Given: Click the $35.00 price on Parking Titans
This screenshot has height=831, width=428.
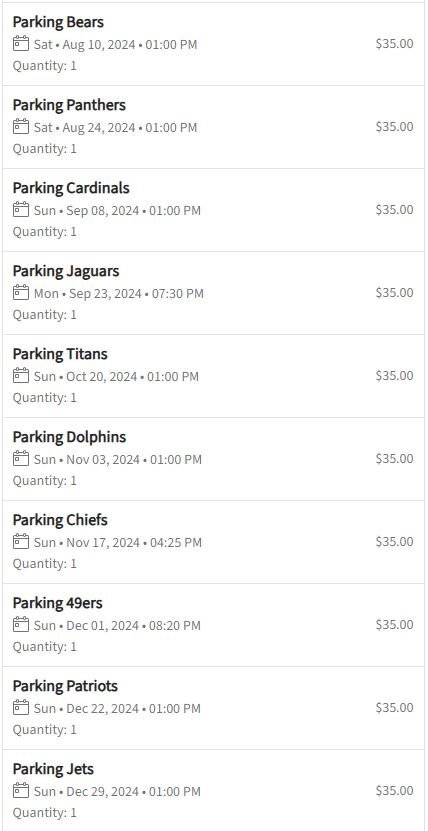Looking at the screenshot, I should pos(395,376).
